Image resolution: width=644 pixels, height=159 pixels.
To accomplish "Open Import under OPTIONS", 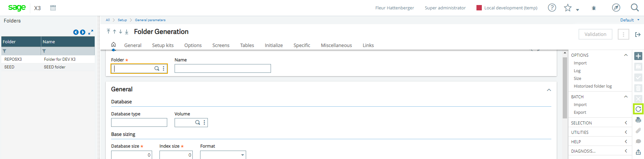I will (580, 63).
